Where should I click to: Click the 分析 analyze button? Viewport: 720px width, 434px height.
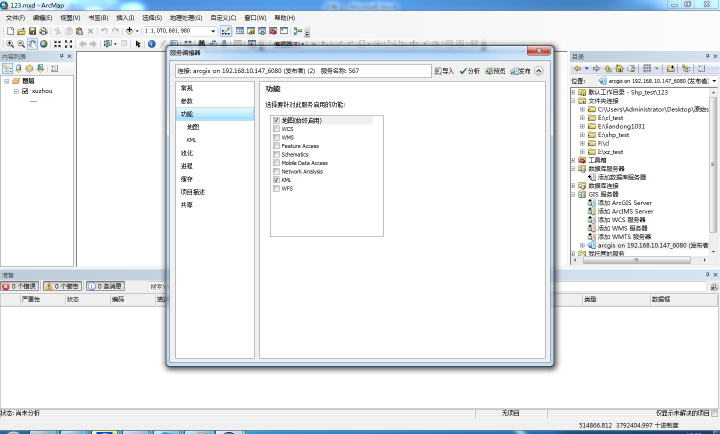coord(470,71)
